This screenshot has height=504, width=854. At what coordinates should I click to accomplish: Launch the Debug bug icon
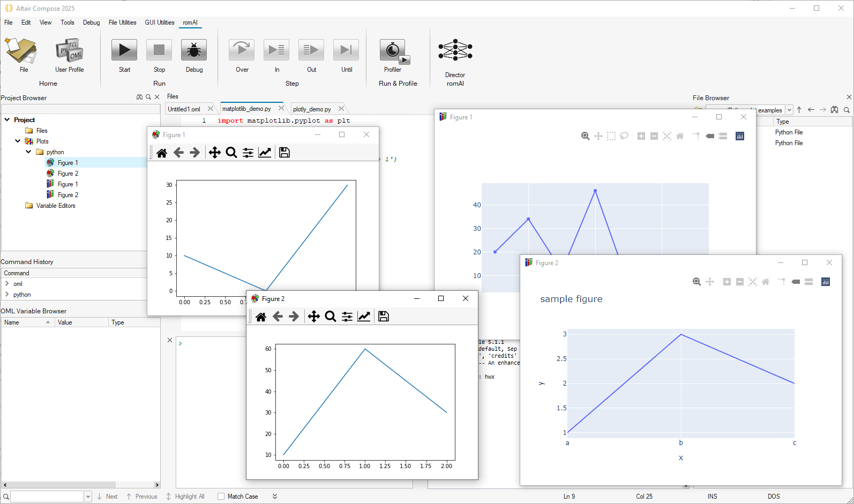click(194, 50)
